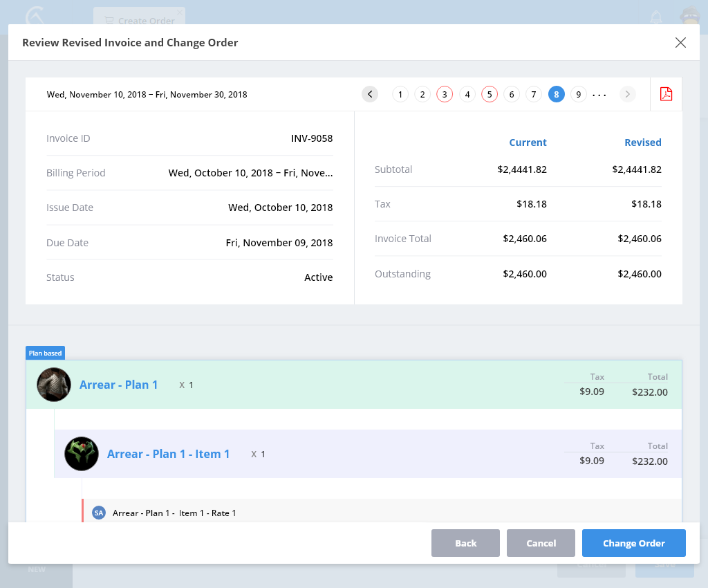
Task: Click the Plan based tag
Action: (x=45, y=353)
